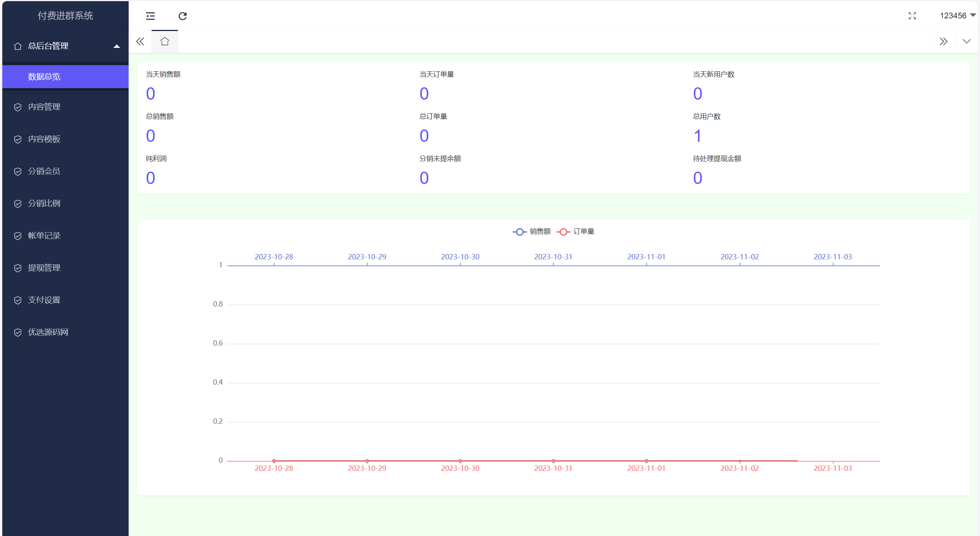Viewport: 980px width, 536px height.
Task: Open tab options chevron dropdown
Action: [x=967, y=41]
